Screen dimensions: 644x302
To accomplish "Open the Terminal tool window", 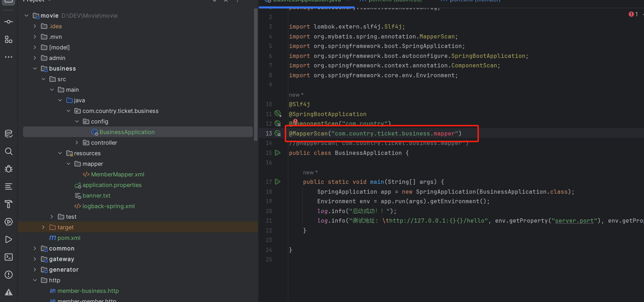I will [9, 257].
